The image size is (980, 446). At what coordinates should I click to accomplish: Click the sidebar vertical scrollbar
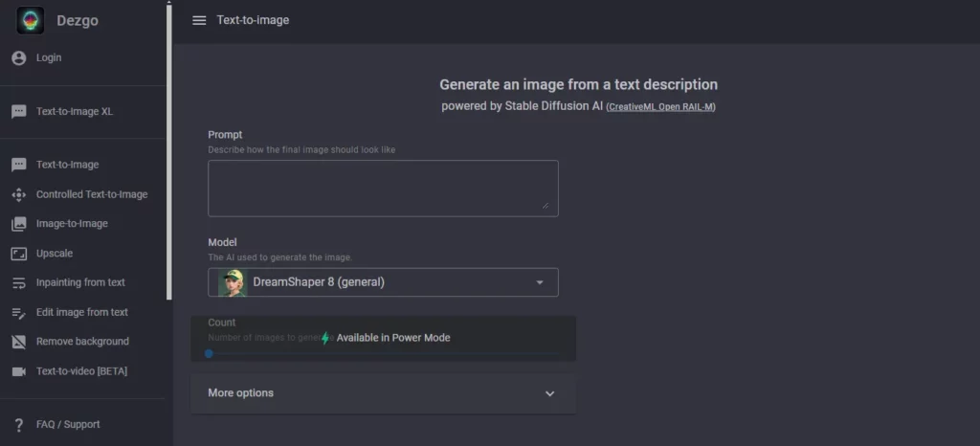pyautogui.click(x=168, y=150)
